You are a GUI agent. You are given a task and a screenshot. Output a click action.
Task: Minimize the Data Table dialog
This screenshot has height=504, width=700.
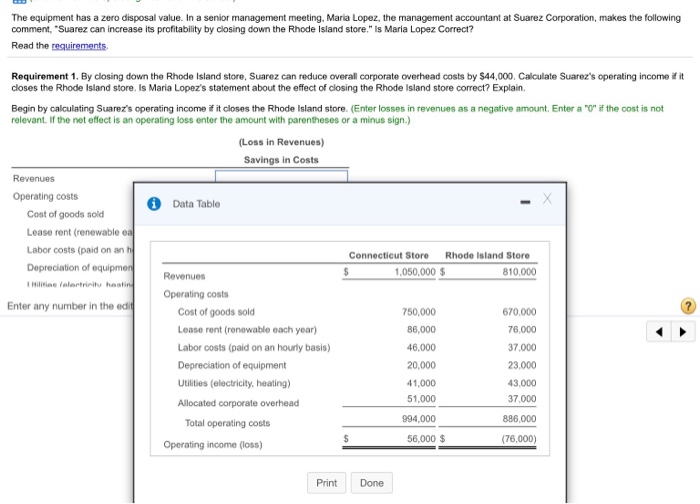click(x=525, y=202)
